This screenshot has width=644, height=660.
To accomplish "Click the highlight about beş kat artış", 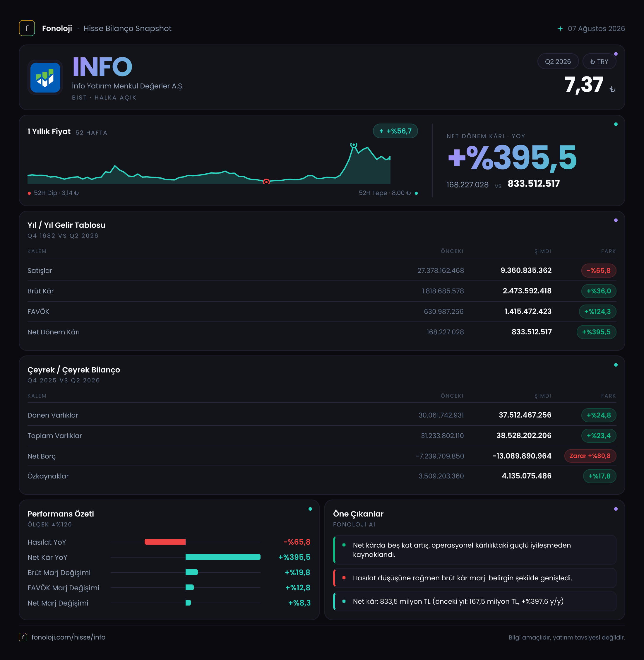I will [475, 550].
